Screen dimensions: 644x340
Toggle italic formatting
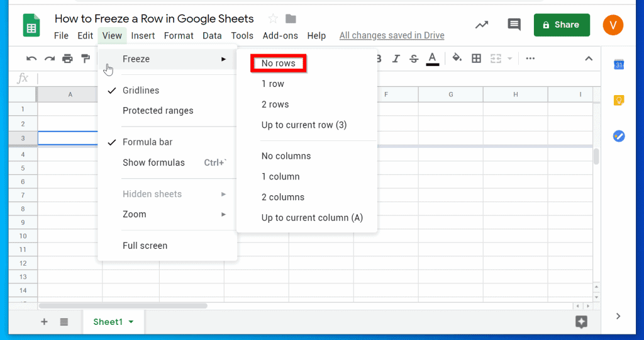pyautogui.click(x=396, y=59)
